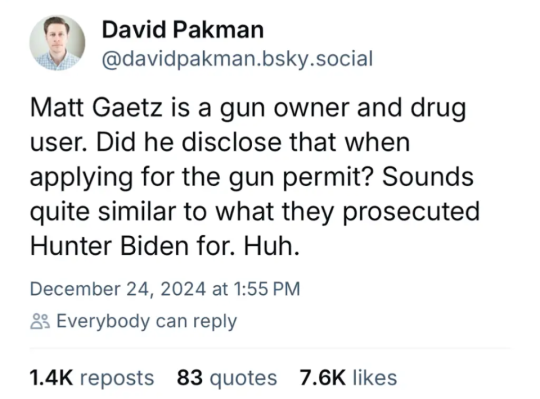Open the @davidpakman.bsky.social handle link

tap(237, 59)
